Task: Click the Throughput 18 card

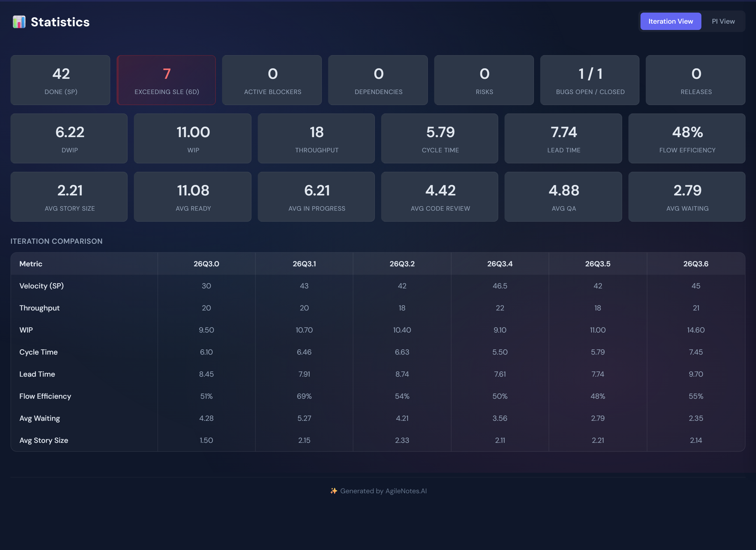Action: point(316,138)
